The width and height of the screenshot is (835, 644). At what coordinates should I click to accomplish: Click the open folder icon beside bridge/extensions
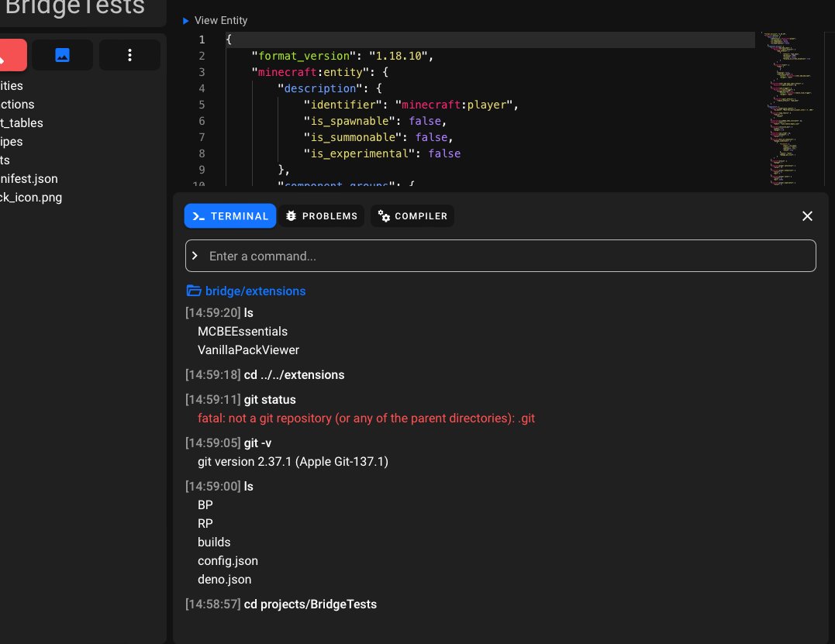click(x=194, y=291)
